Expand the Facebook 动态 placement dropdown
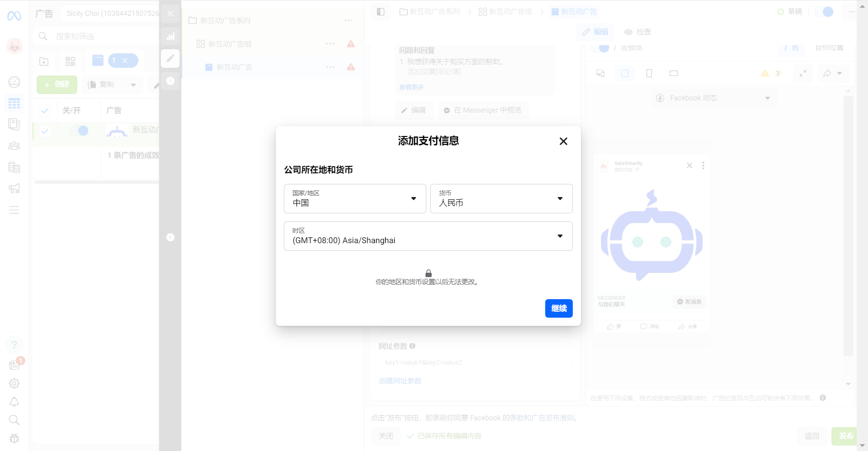 click(714, 98)
